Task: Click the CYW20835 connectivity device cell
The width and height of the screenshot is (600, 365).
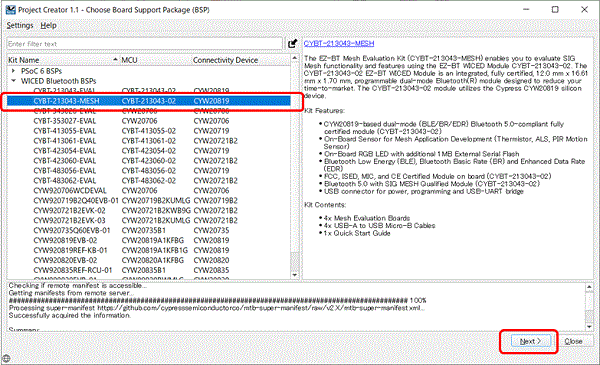Action: [211, 270]
